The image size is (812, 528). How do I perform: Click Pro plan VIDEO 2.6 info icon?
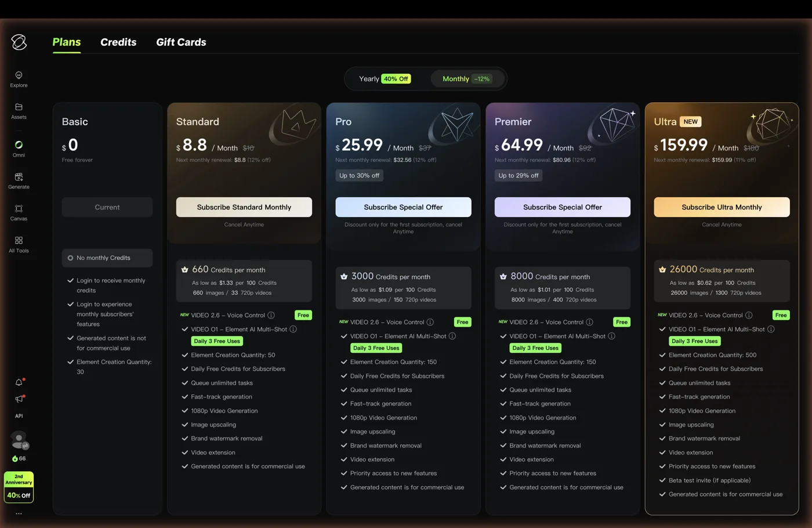[x=430, y=322]
